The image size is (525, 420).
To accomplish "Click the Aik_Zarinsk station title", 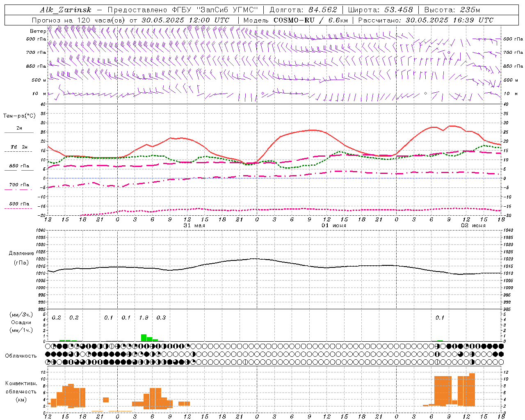I will point(66,10).
